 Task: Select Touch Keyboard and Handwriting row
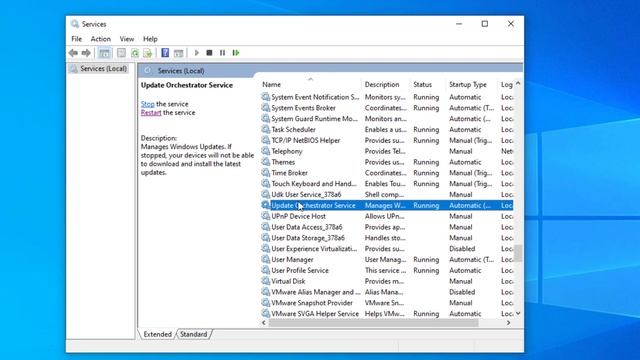point(387,184)
